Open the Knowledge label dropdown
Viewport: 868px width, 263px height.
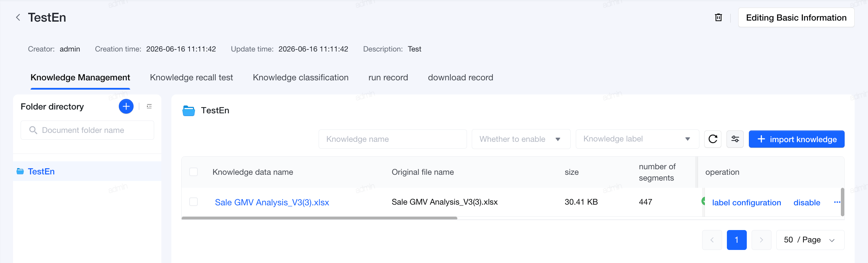pyautogui.click(x=637, y=139)
